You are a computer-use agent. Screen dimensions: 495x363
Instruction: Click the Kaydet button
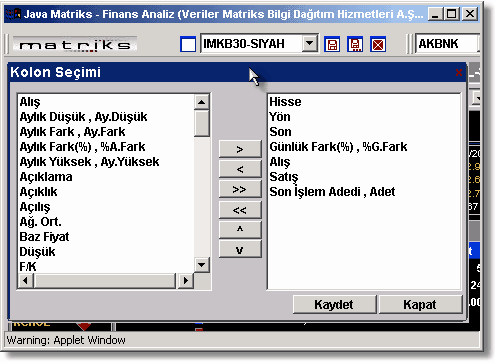[x=334, y=304]
